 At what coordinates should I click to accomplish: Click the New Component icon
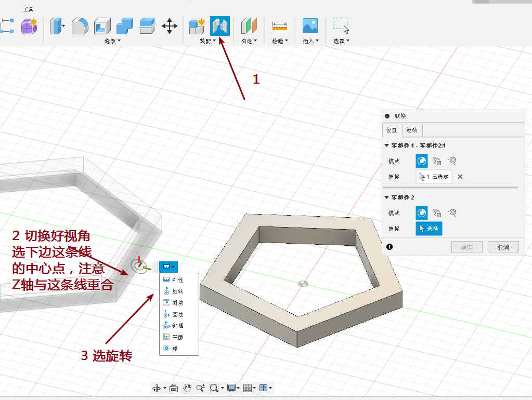[x=197, y=26]
